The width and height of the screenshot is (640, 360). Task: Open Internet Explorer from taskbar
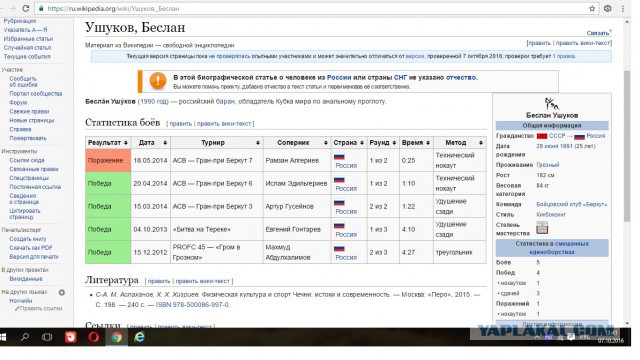point(140,337)
